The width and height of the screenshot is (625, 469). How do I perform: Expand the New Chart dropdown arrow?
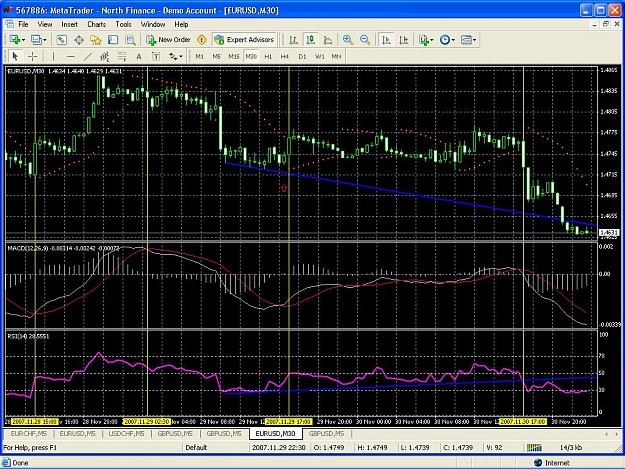[24, 40]
